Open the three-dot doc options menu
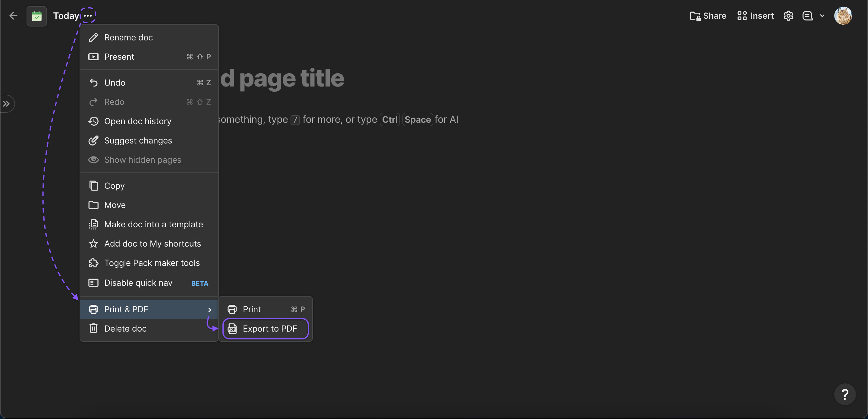Image resolution: width=868 pixels, height=419 pixels. (x=88, y=15)
